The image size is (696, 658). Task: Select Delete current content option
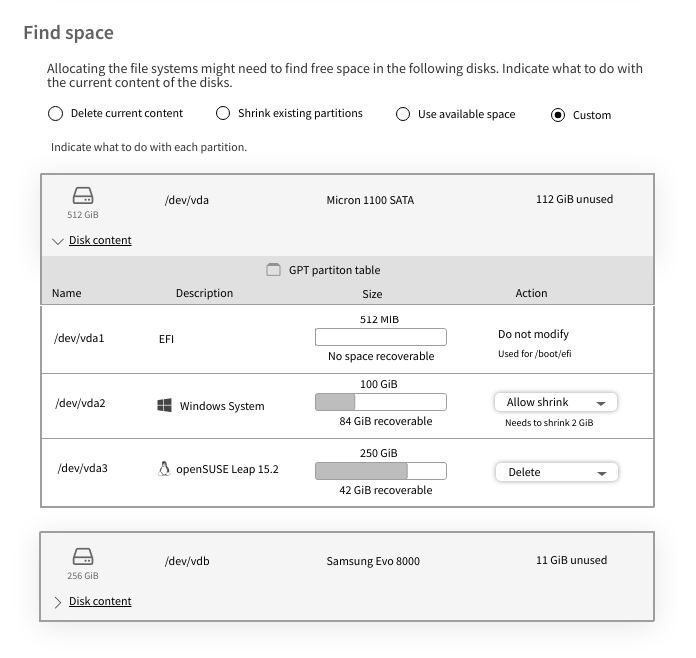[55, 114]
